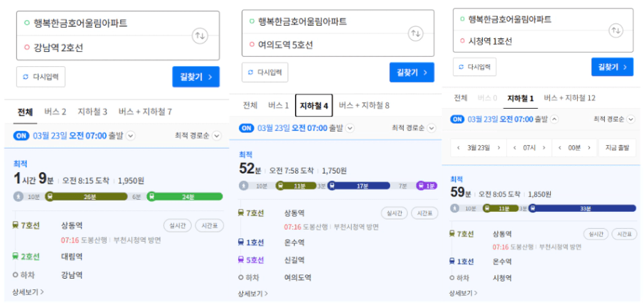Click 시간표 button in the 여의도역 route
This screenshot has width=644, height=305.
pyautogui.click(x=424, y=213)
